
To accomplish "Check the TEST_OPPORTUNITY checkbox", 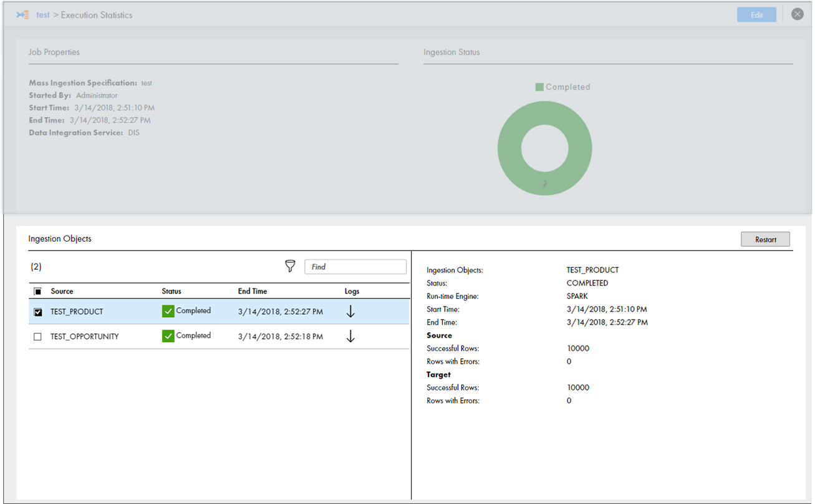I will coord(38,337).
